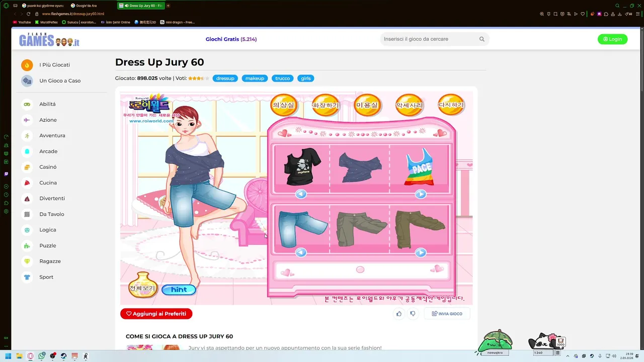Viewport: 644px width, 362px height.
Task: Open the Abilità category
Action: tap(47, 104)
